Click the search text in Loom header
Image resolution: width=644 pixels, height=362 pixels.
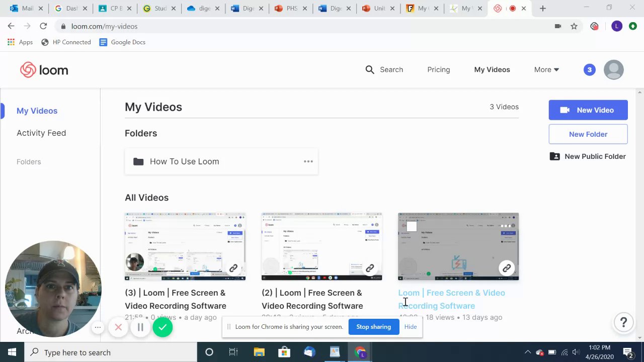coord(391,70)
